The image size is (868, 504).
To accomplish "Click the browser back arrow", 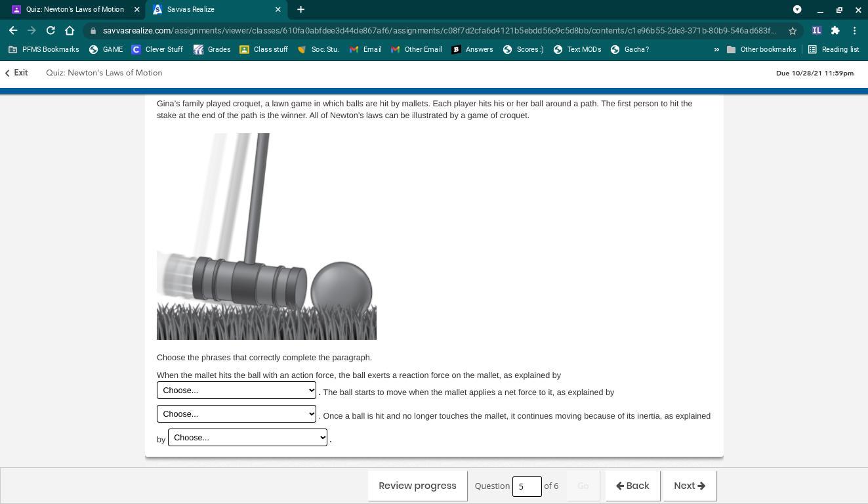I will click(13, 30).
